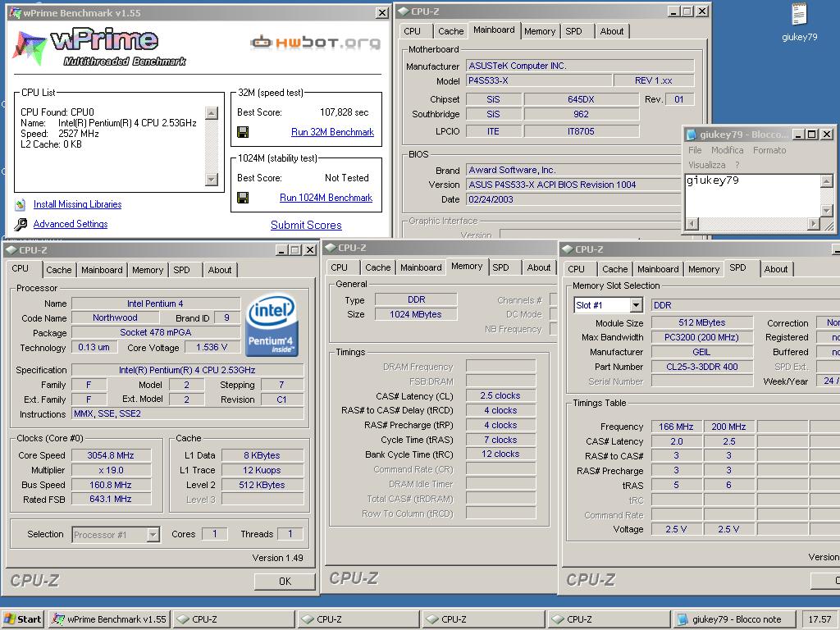Open the Slot #1 memory slot dropdown

(636, 305)
